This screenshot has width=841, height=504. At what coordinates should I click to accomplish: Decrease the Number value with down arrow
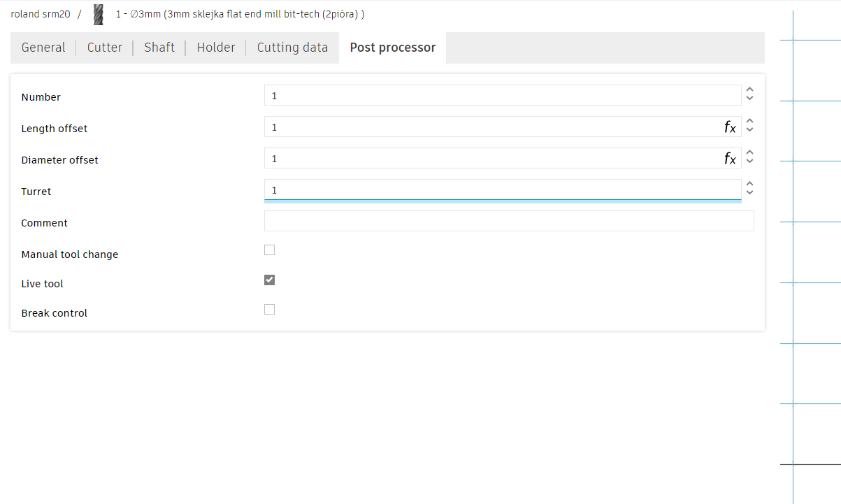point(750,98)
